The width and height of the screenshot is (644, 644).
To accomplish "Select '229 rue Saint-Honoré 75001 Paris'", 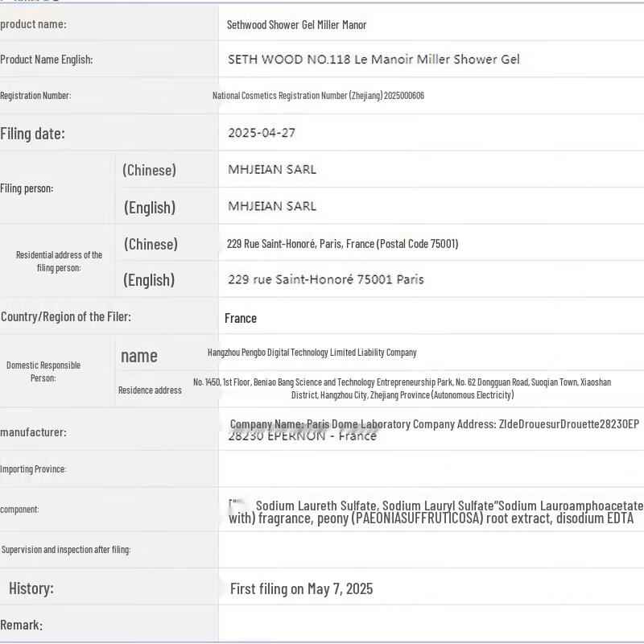I will tap(326, 279).
